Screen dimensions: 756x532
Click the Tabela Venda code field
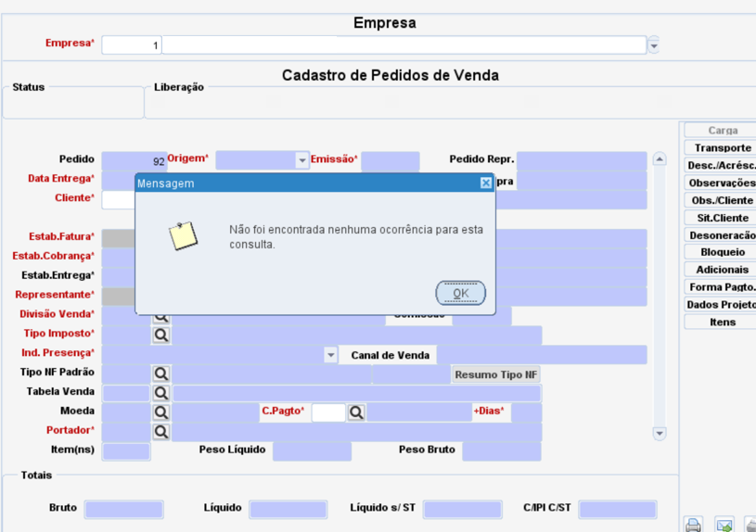126,393
